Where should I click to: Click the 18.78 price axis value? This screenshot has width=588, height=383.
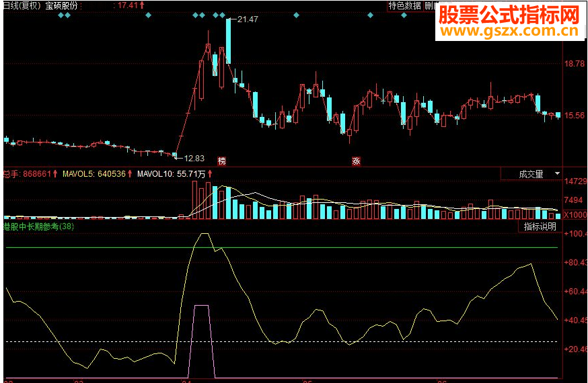574,64
